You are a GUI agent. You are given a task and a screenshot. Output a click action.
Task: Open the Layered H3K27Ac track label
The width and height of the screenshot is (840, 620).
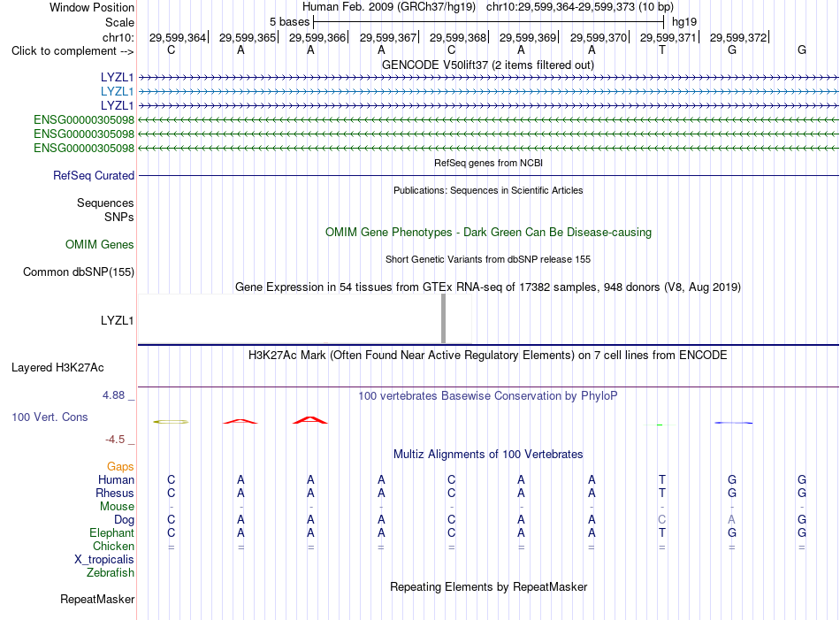[57, 368]
